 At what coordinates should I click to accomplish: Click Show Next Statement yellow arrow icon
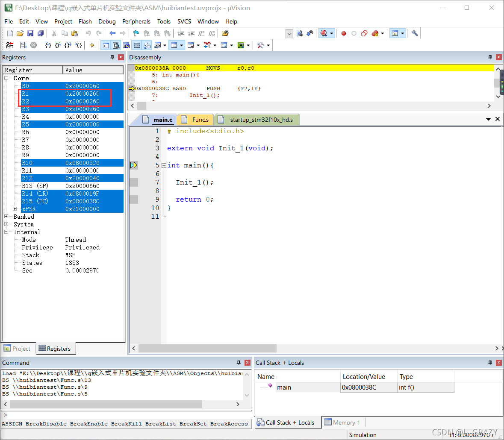pos(92,45)
